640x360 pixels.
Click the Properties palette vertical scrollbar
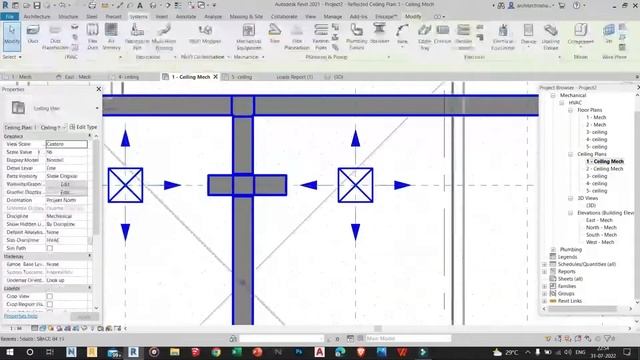coord(96,188)
